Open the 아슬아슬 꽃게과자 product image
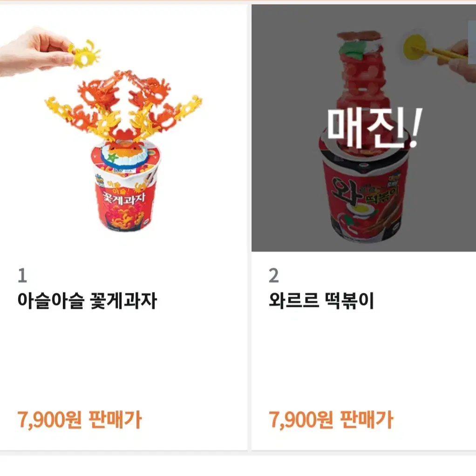Image resolution: width=476 pixels, height=476 pixels. point(123,128)
